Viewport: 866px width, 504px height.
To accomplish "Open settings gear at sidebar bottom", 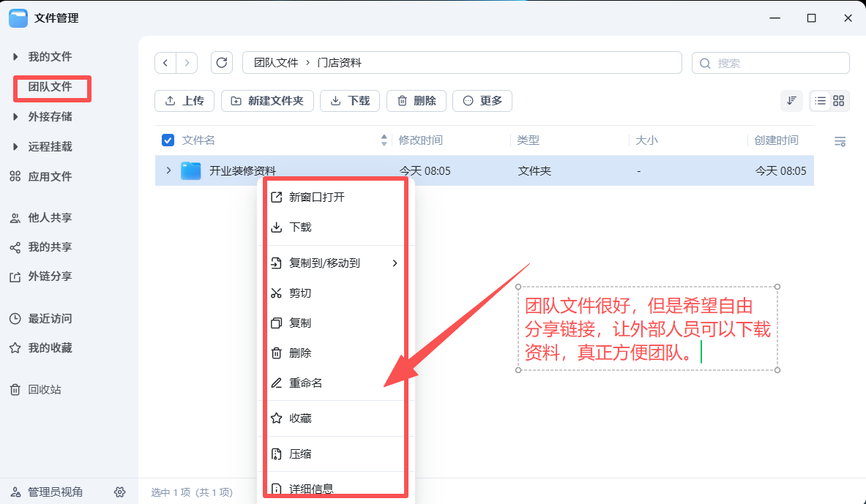I will [x=120, y=492].
